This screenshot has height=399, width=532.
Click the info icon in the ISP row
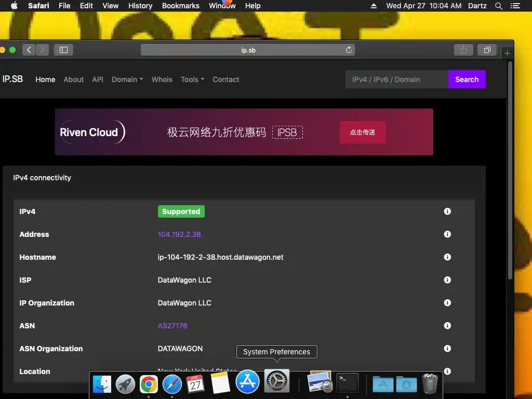tap(447, 280)
